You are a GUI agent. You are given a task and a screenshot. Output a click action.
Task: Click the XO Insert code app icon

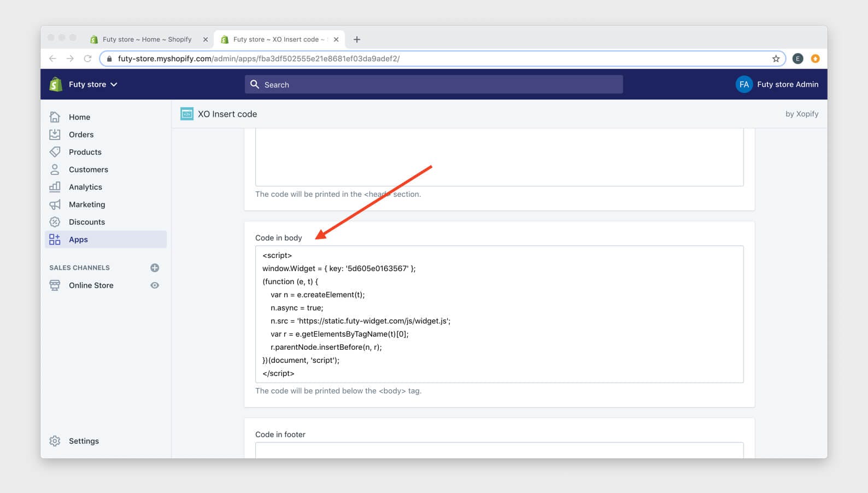tap(187, 114)
